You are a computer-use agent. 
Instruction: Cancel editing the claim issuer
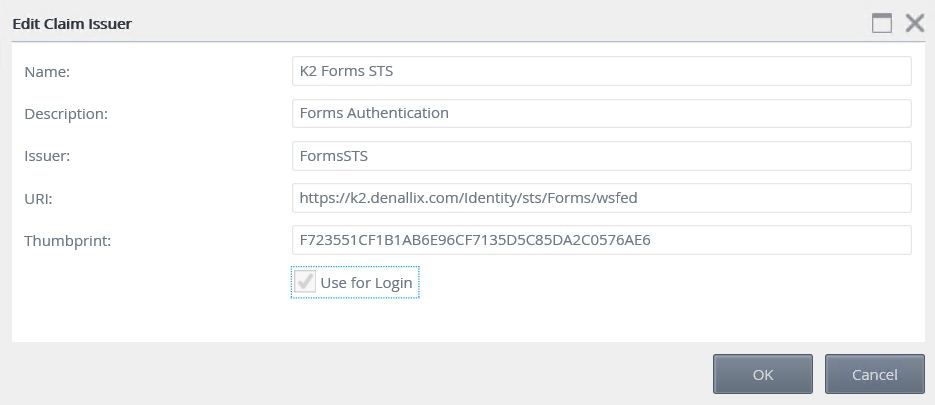point(875,375)
